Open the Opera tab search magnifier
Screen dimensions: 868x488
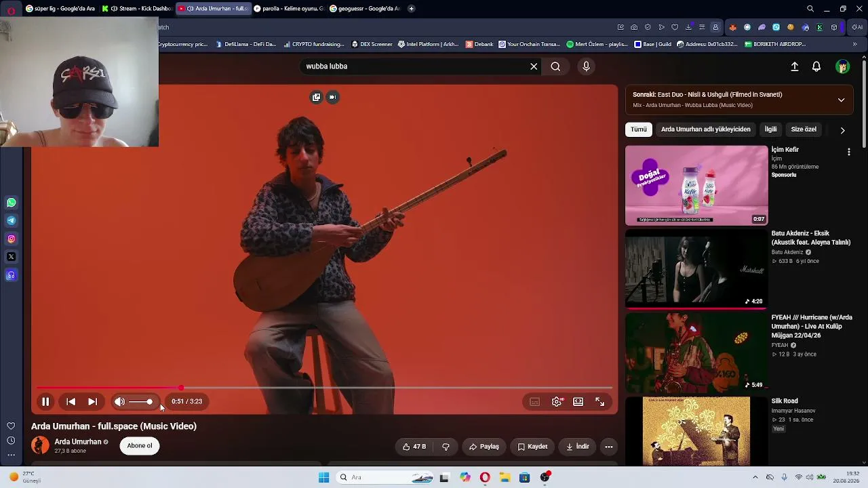click(810, 9)
